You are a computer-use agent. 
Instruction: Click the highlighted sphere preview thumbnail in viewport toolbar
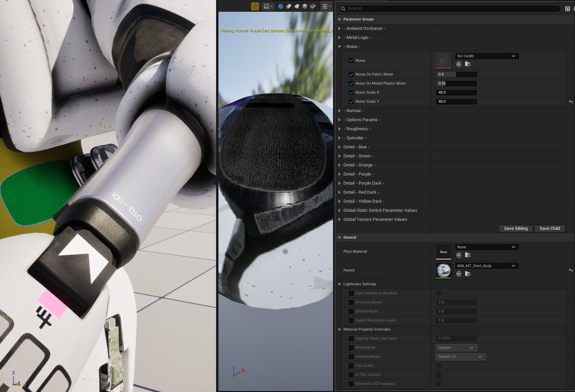pyautogui.click(x=280, y=6)
